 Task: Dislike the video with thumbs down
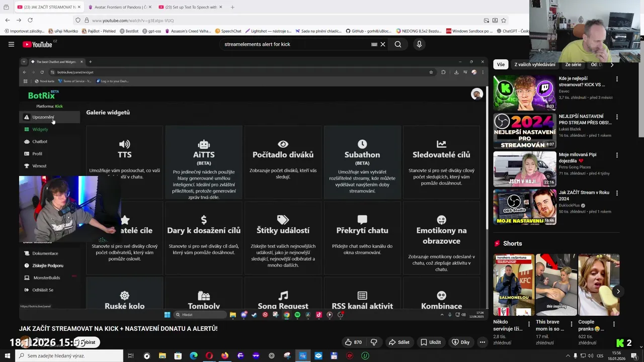point(374,342)
